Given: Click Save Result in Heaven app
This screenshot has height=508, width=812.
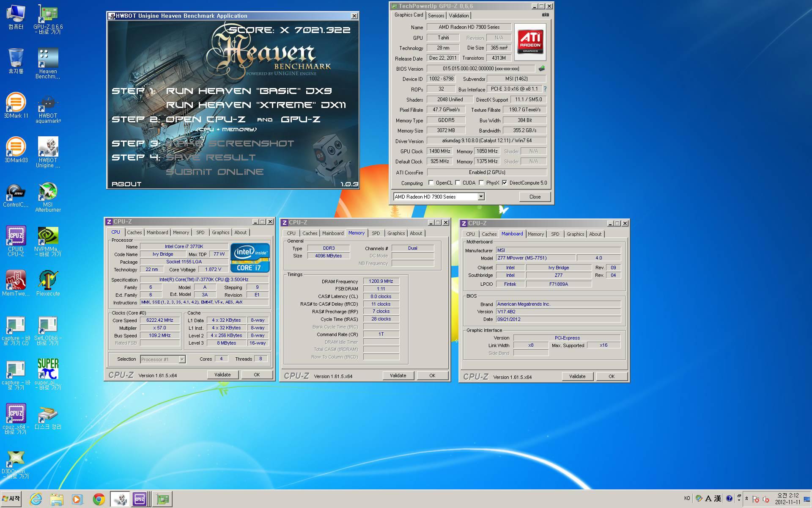Looking at the screenshot, I should tap(211, 157).
